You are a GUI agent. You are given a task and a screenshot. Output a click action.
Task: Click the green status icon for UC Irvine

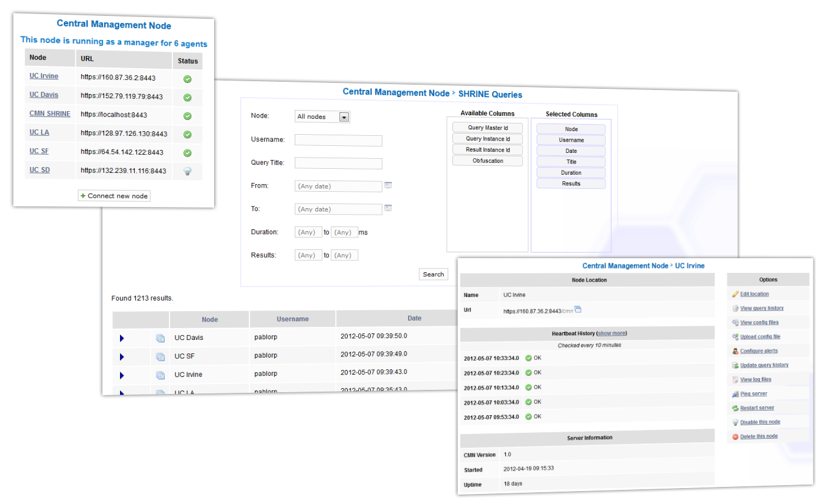[188, 79]
